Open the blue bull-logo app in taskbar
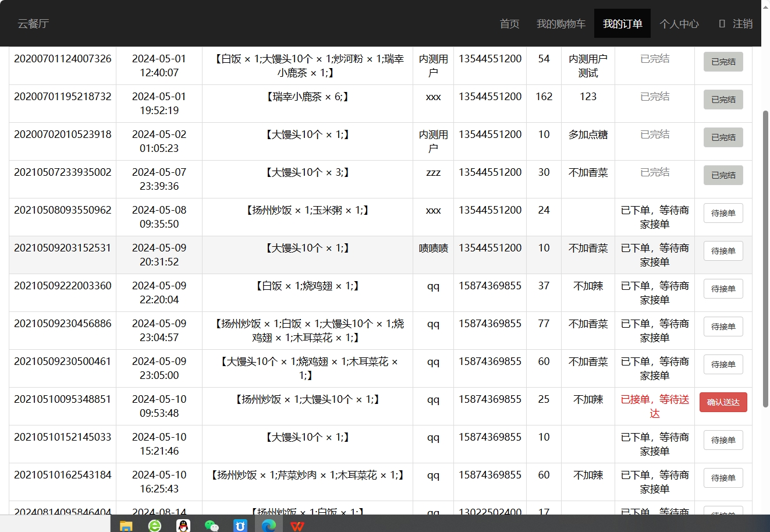 coord(240,526)
